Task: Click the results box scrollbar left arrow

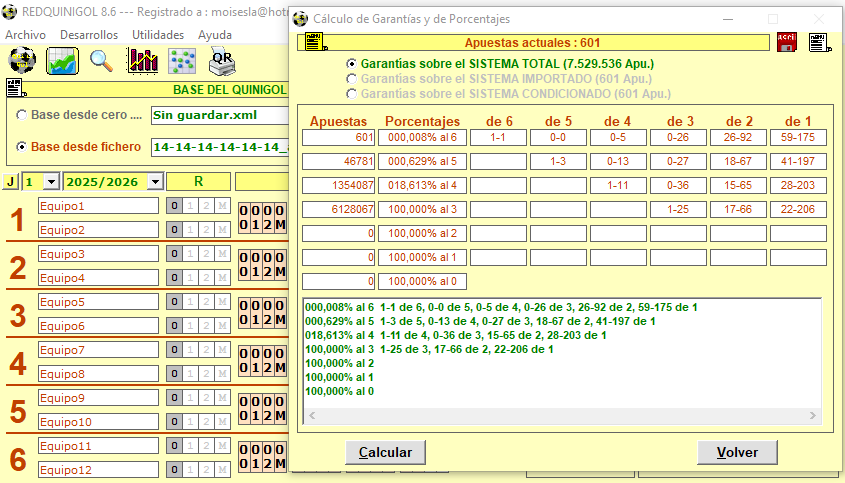Action: (x=312, y=415)
